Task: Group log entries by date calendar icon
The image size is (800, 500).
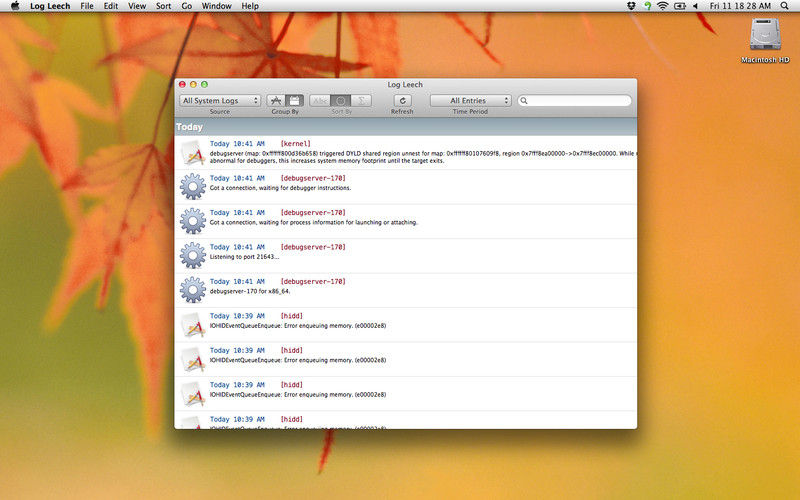Action: click(x=295, y=101)
